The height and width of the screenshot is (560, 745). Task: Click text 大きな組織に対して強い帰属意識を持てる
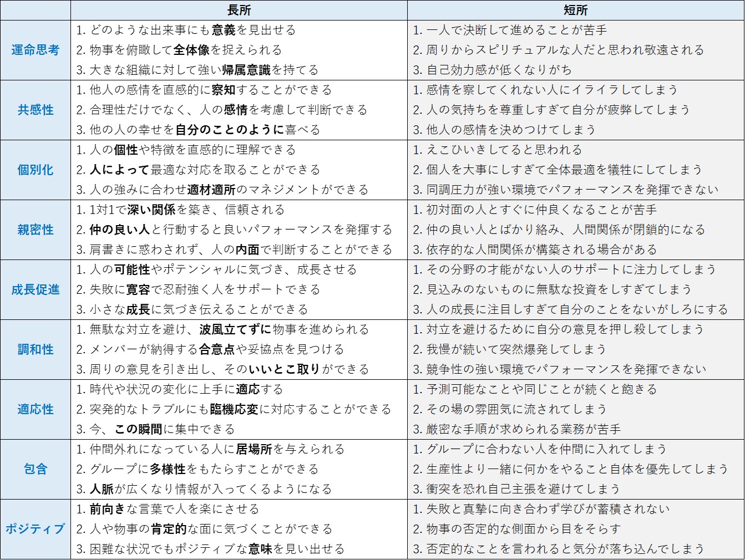pyautogui.click(x=204, y=70)
